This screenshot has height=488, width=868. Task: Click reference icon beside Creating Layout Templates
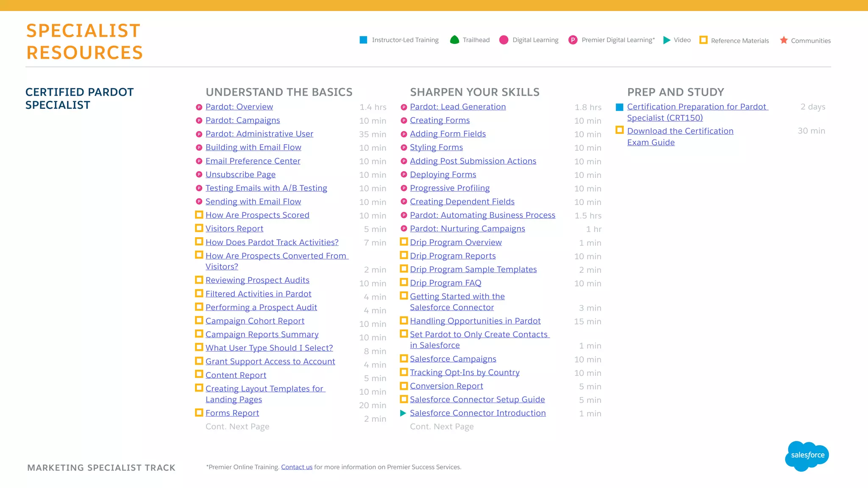199,388
